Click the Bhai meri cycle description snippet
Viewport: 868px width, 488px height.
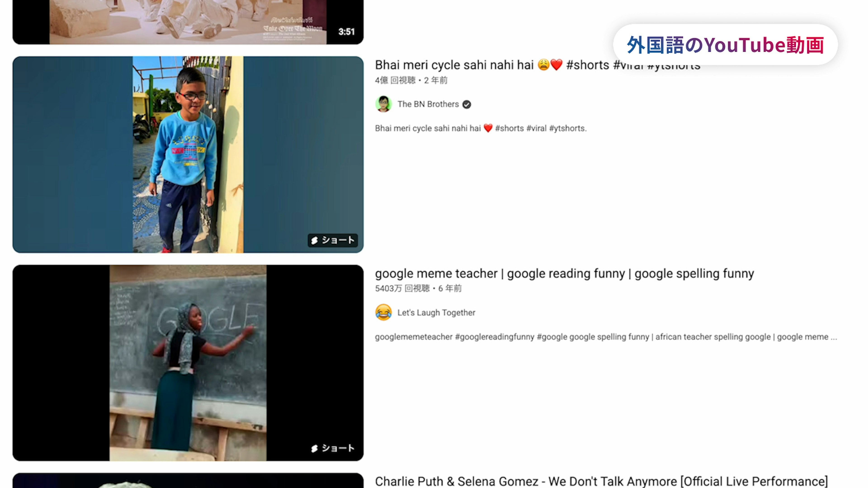pos(481,128)
